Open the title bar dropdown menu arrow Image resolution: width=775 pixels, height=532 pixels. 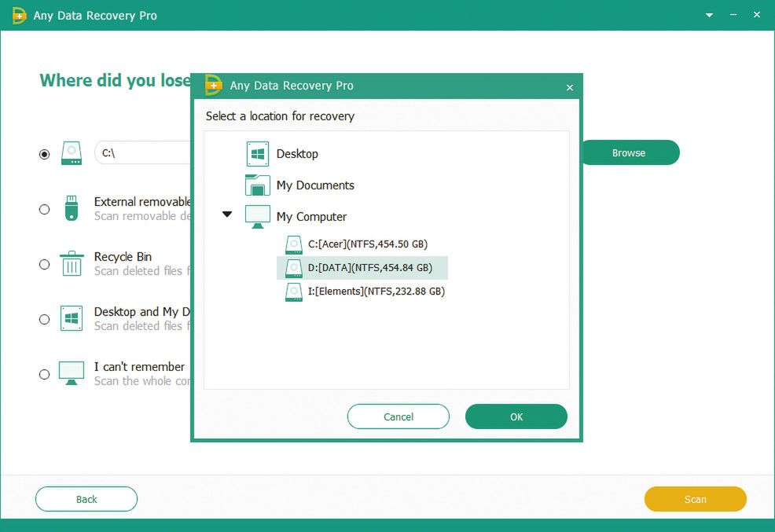click(x=709, y=15)
